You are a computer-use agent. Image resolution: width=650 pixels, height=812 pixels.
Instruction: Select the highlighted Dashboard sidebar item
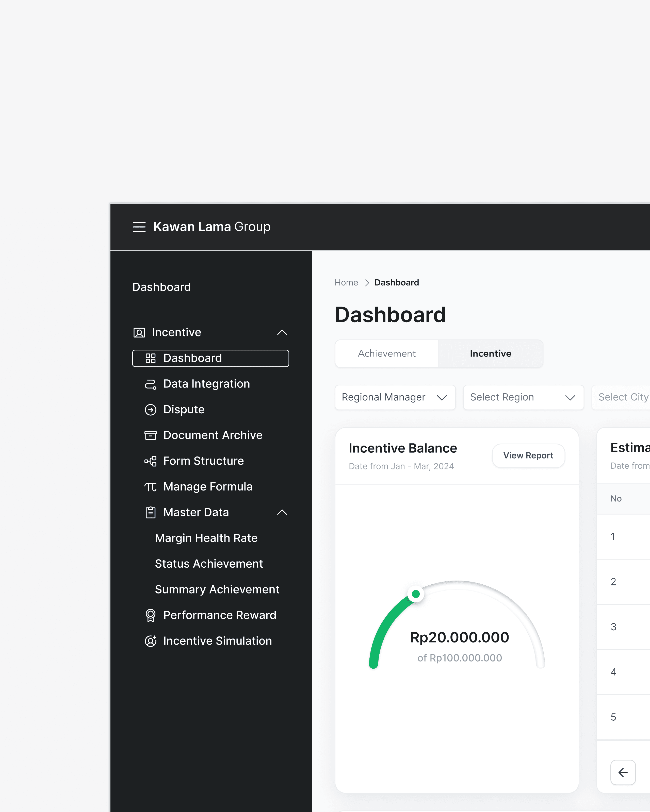pos(211,358)
